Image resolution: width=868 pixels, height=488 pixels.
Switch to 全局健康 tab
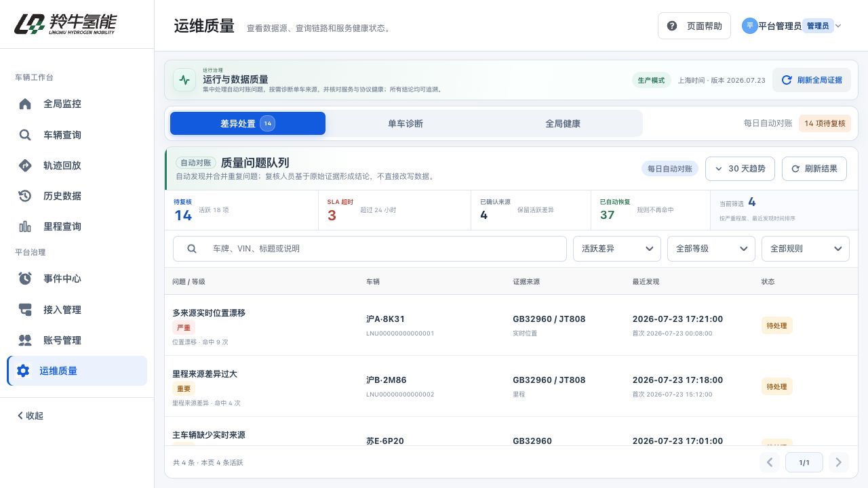click(563, 123)
